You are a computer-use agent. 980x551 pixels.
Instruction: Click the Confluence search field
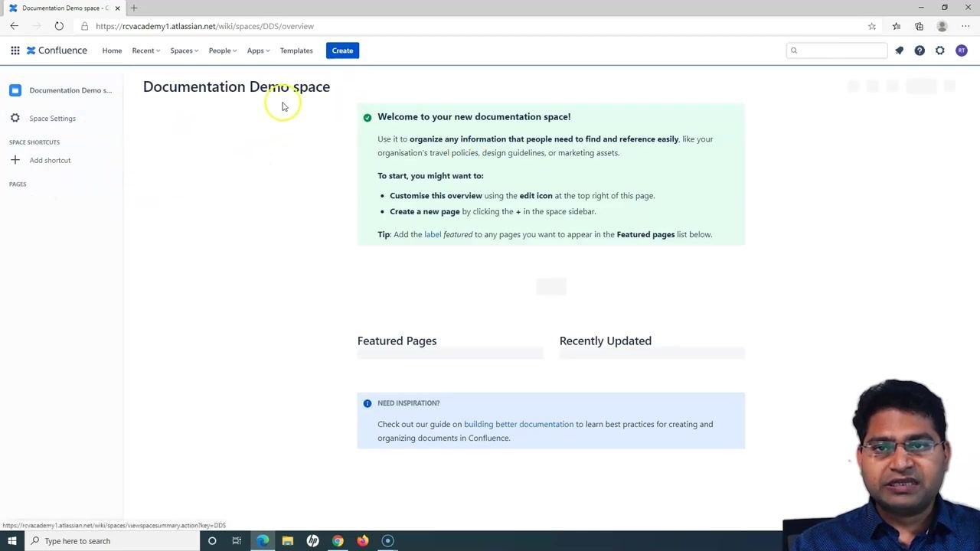pos(837,51)
